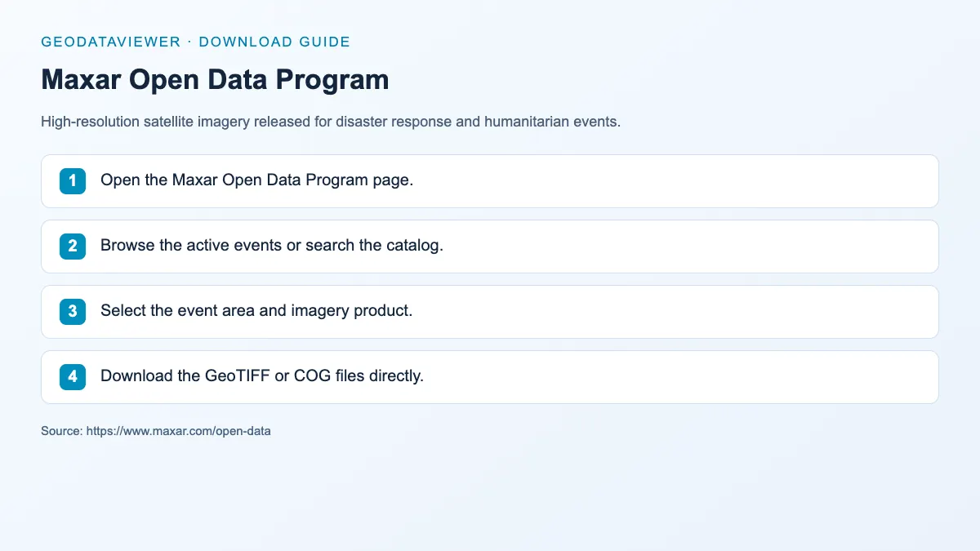Click step 1 'Open the Maxar Open Data Program page.'
This screenshot has height=551, width=980.
(x=490, y=181)
